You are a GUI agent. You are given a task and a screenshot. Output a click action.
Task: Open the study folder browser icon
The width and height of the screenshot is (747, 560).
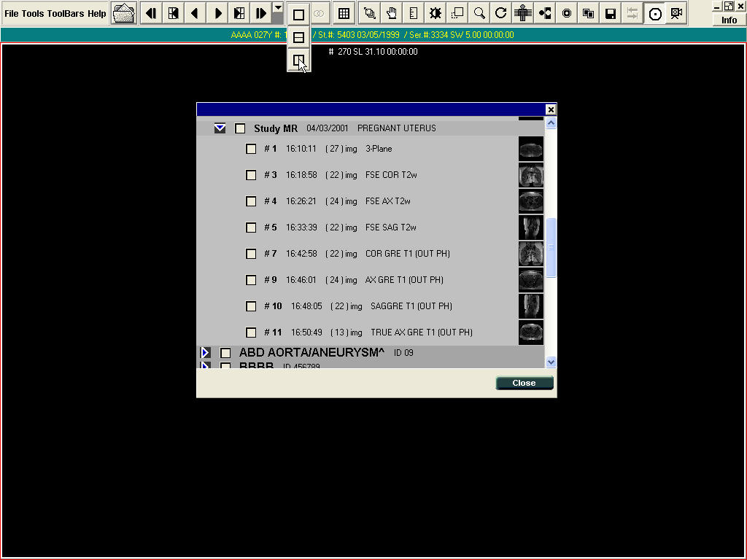124,13
